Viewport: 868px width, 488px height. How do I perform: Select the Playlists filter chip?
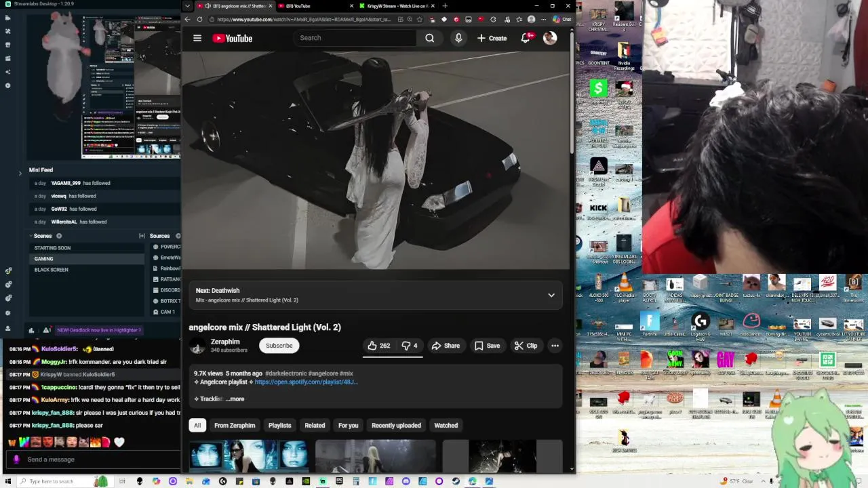[279, 426]
